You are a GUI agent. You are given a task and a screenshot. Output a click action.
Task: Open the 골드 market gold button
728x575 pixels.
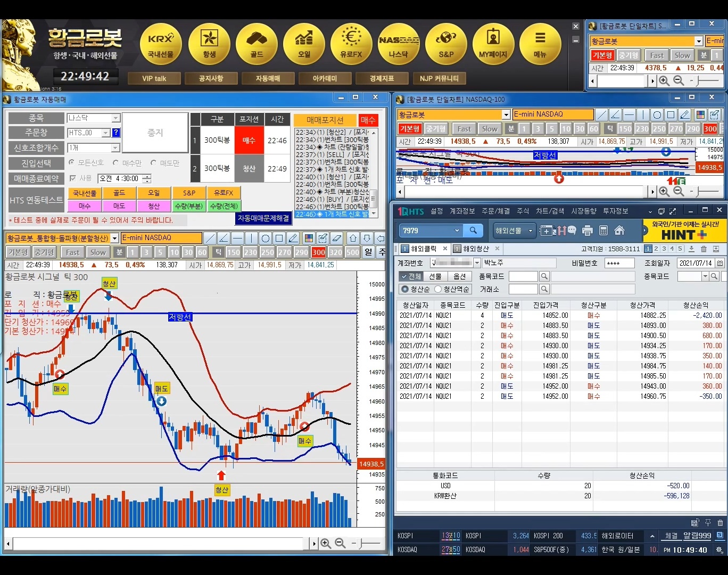tap(257, 44)
